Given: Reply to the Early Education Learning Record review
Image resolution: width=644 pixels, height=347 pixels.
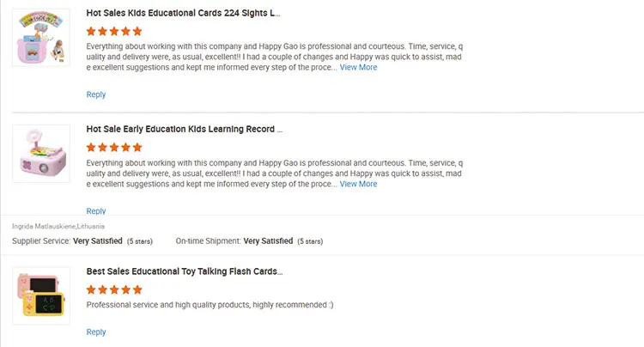Looking at the screenshot, I should click(x=96, y=210).
